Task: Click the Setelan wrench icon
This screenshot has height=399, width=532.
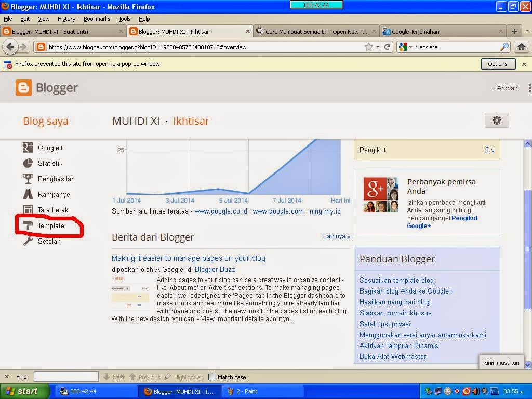Action: pyautogui.click(x=28, y=241)
